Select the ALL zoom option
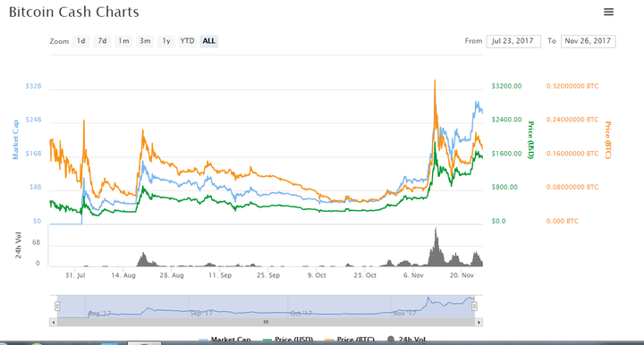The width and height of the screenshot is (644, 345). (208, 41)
